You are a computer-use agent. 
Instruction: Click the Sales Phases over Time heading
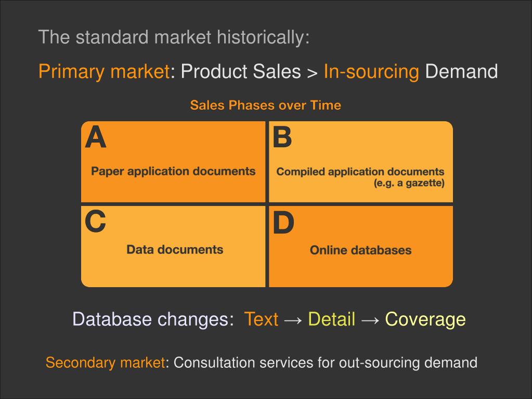click(266, 105)
